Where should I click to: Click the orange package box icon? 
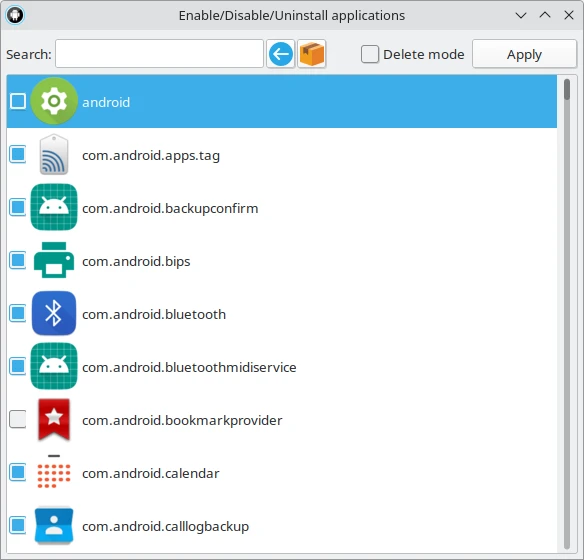(312, 54)
